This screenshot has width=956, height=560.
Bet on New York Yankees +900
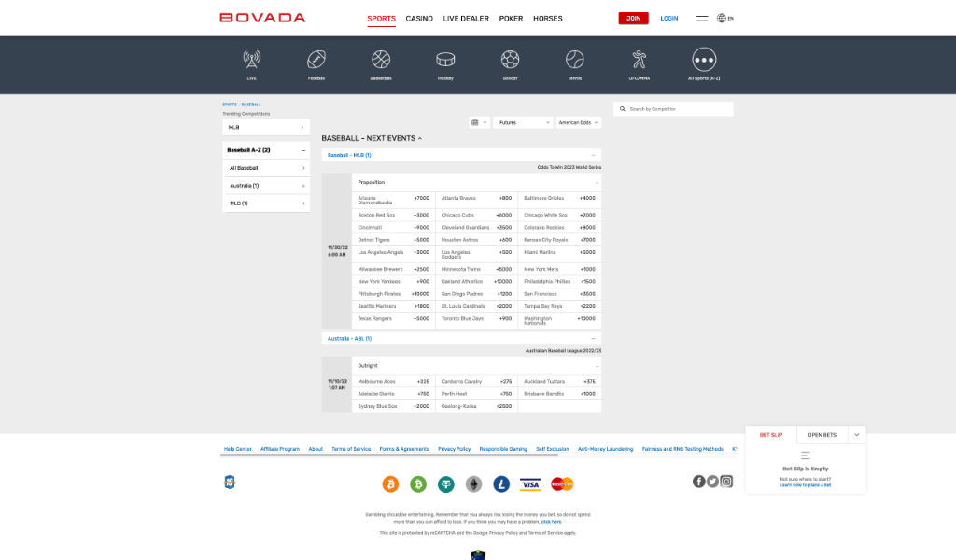(393, 282)
